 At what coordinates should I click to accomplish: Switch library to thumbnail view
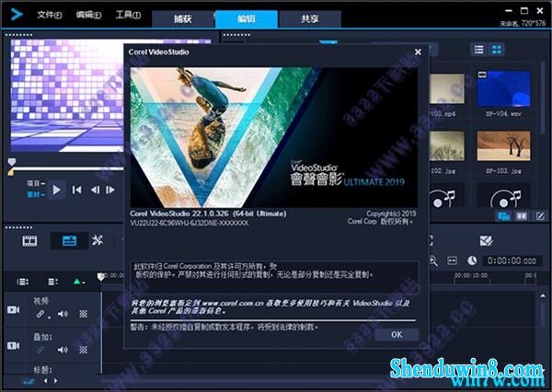click(497, 50)
